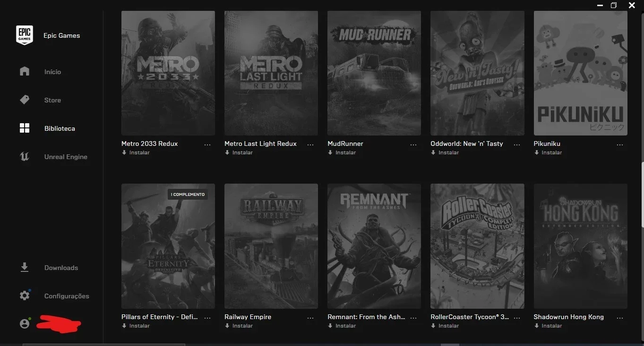Open the Store tag icon
The width and height of the screenshot is (644, 346).
(25, 100)
